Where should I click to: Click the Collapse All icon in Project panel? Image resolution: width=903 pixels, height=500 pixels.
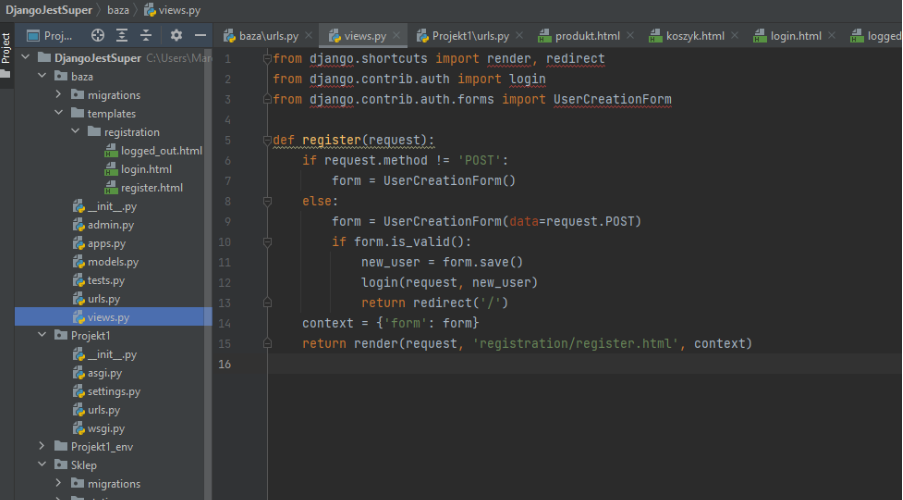tap(146, 35)
